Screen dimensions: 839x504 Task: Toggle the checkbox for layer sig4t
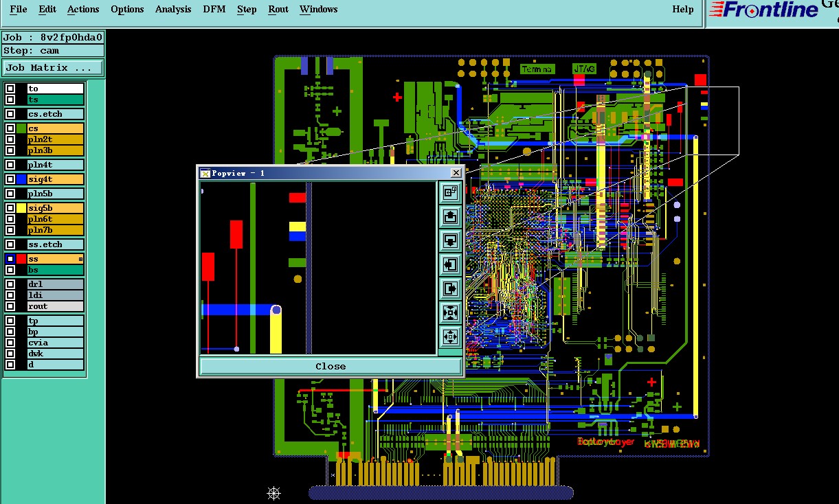click(10, 179)
